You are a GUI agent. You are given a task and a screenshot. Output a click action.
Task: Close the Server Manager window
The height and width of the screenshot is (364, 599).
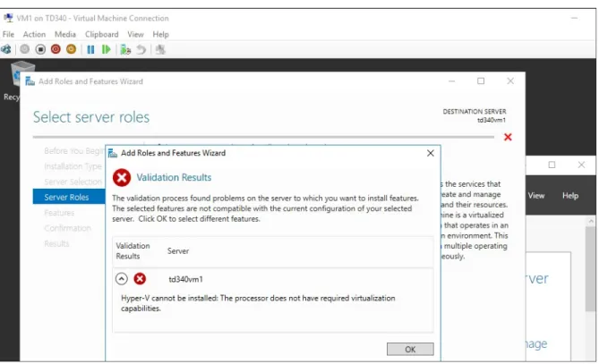[x=581, y=165]
